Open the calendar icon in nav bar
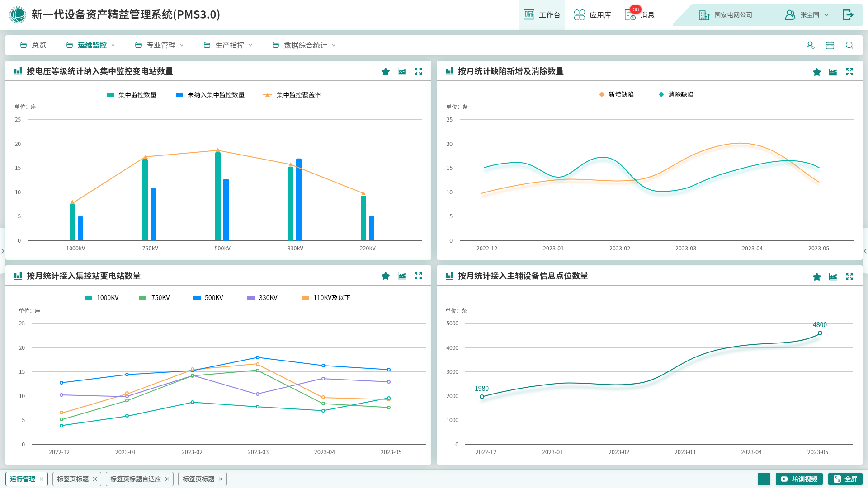This screenshot has height=488, width=868. 830,45
